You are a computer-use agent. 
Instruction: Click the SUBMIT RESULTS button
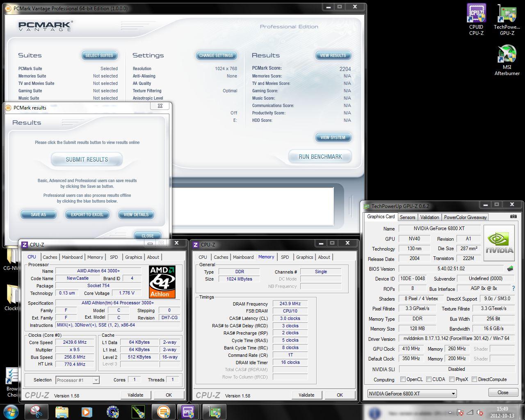pos(87,160)
